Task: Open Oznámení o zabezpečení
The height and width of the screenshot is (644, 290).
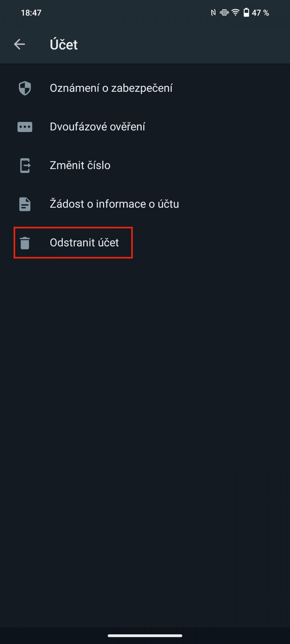Action: 145,88
